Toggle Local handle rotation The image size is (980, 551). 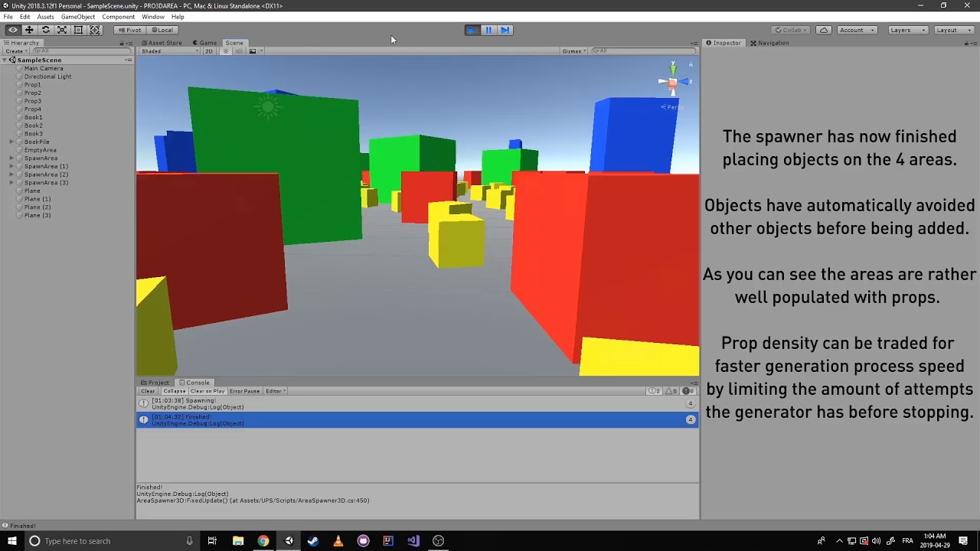[162, 30]
